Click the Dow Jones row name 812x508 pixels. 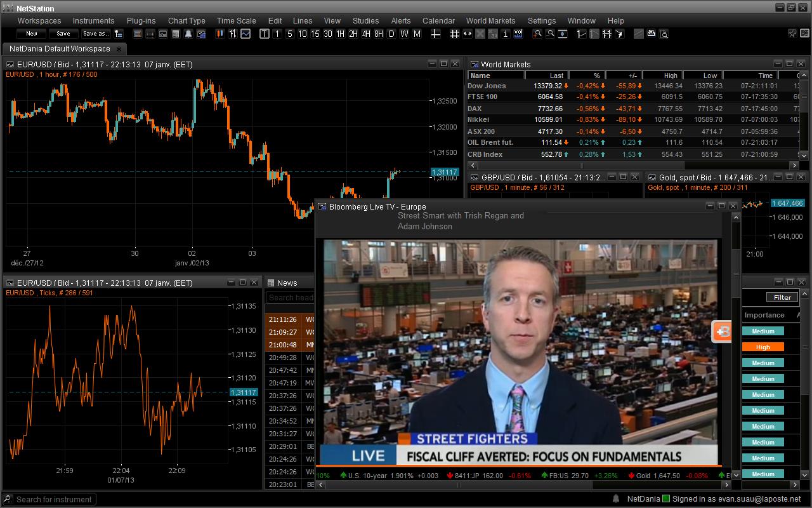coord(487,86)
